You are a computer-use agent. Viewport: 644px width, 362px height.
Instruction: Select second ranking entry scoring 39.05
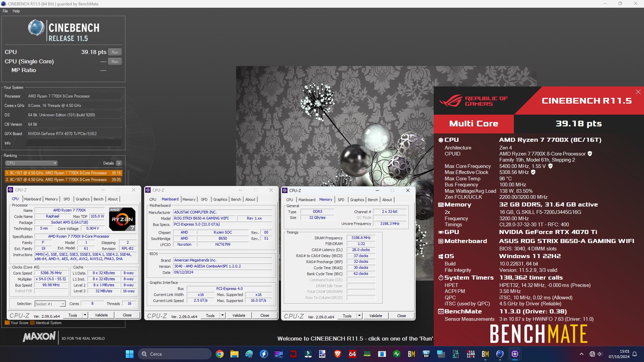(x=63, y=180)
